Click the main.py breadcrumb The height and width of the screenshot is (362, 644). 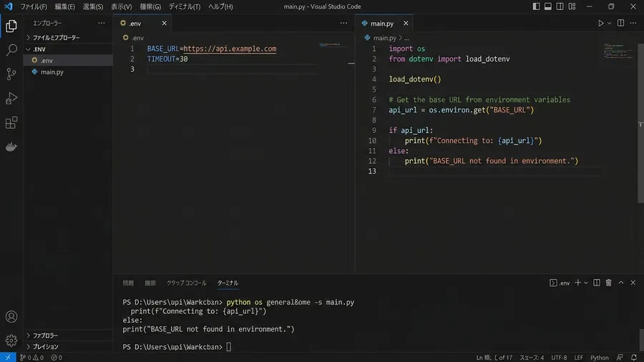tap(385, 38)
